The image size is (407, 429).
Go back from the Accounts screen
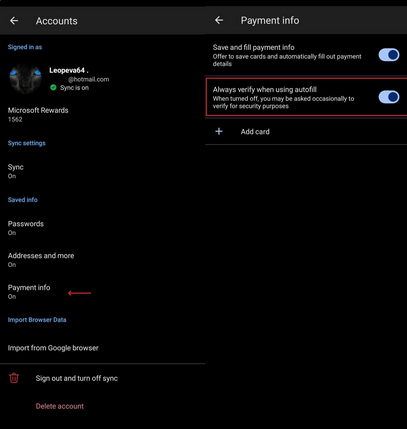(x=14, y=21)
